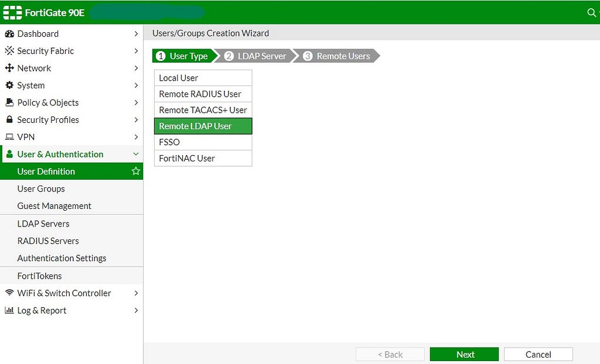
Task: Expand the WiFi & Switch Controller chevron
Action: (136, 293)
